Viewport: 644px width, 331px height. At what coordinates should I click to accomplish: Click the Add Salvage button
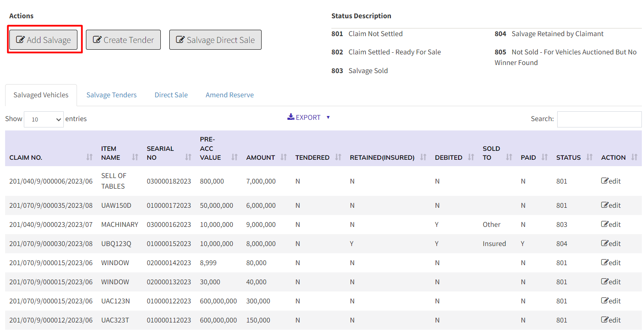pos(43,40)
